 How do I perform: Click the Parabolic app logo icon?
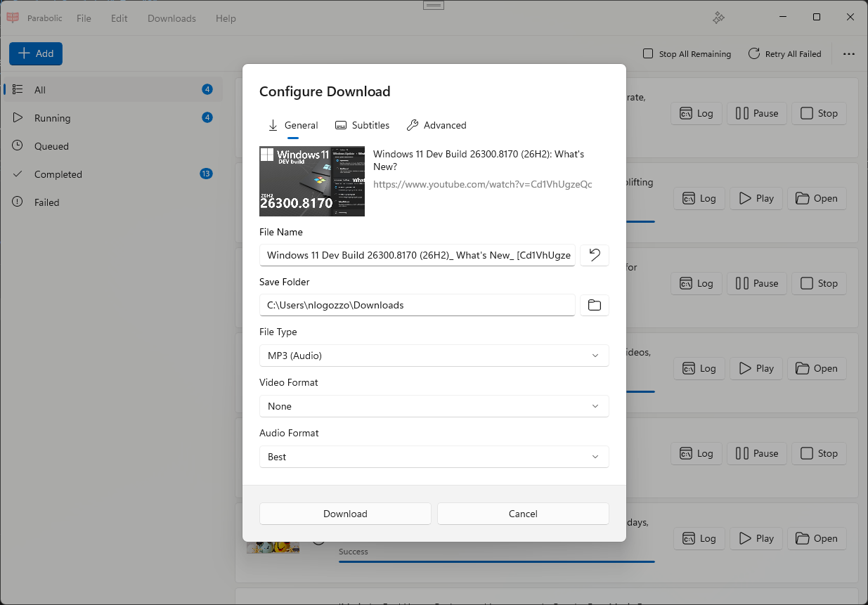pyautogui.click(x=13, y=18)
